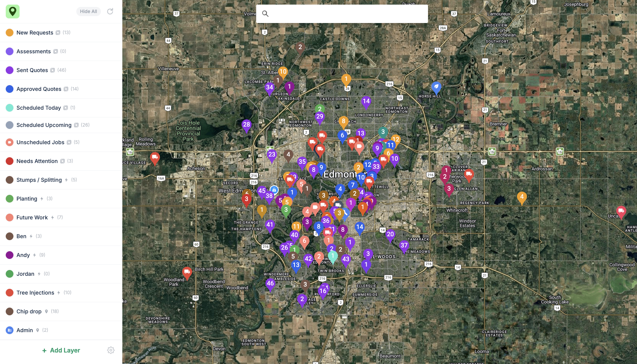Viewport: 637px width, 364px height.
Task: Toggle the Needs Attention red layer circle
Action: tap(10, 161)
